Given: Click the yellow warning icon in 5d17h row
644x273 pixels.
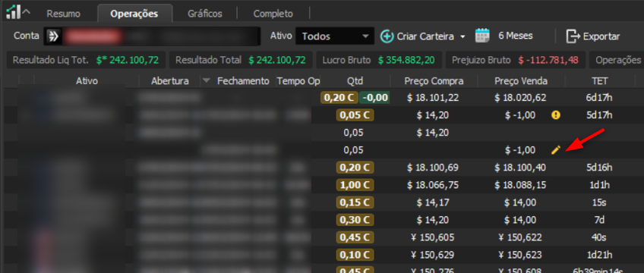Looking at the screenshot, I should point(556,115).
